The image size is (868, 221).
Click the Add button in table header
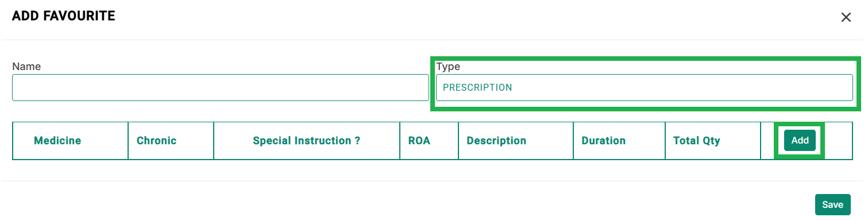click(x=800, y=140)
